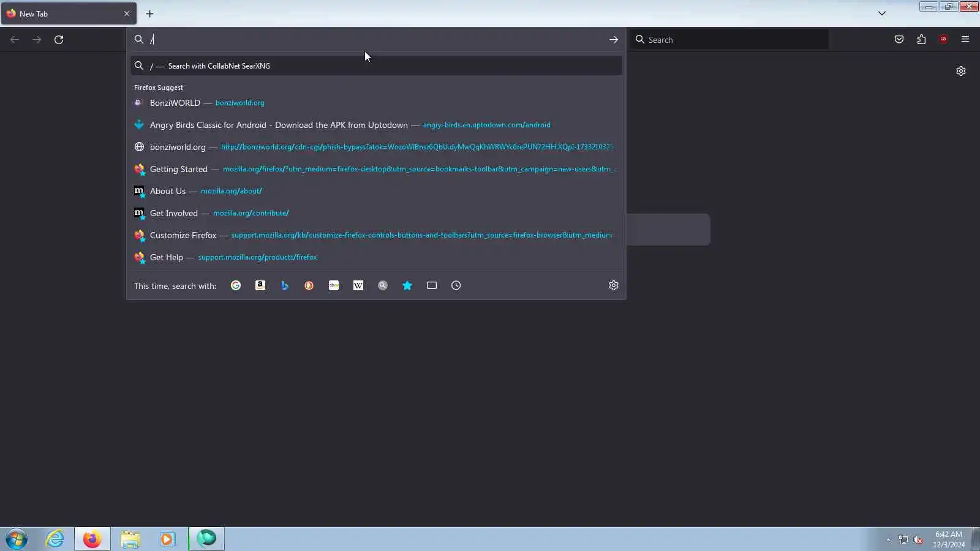Open the network status tray icon
The height and width of the screenshot is (551, 980).
point(903,539)
